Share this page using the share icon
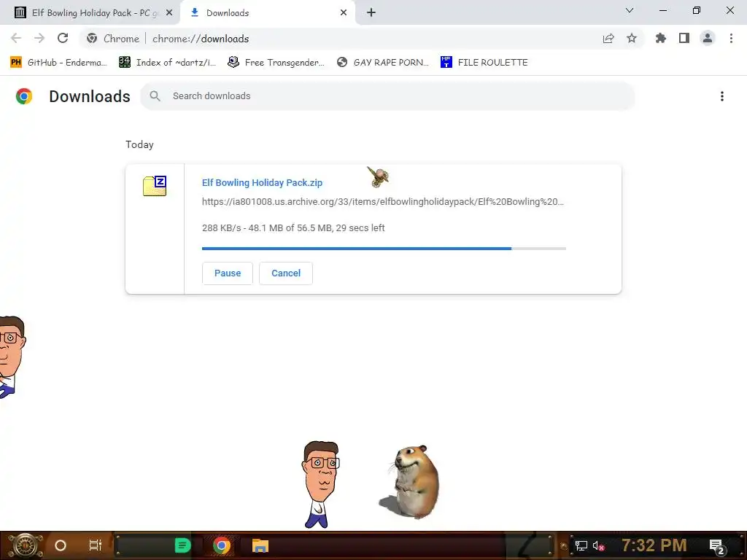Screen dimensions: 747x560 [x=608, y=39]
